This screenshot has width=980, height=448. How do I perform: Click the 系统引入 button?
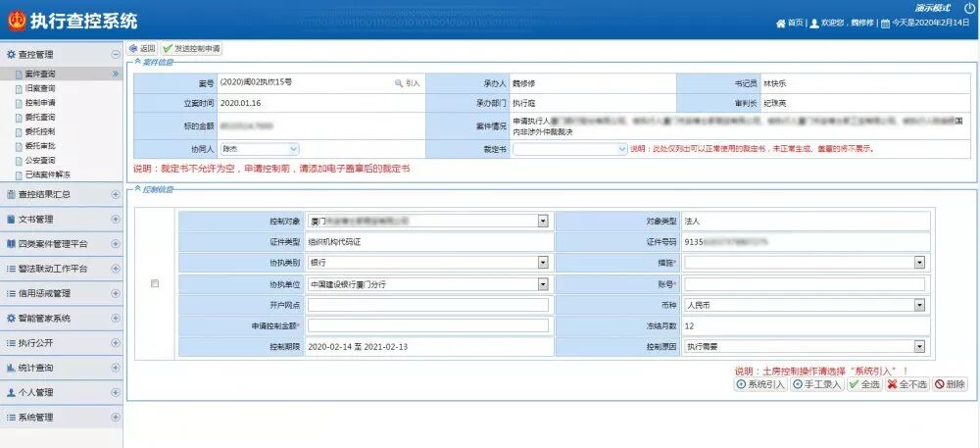pyautogui.click(x=760, y=384)
